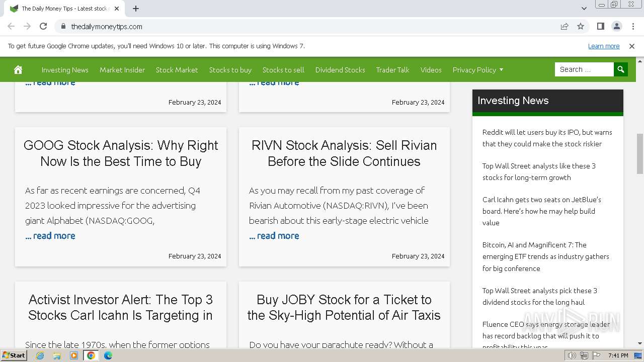Image resolution: width=644 pixels, height=362 pixels.
Task: Open Chrome side panel icon
Action: pyautogui.click(x=600, y=26)
